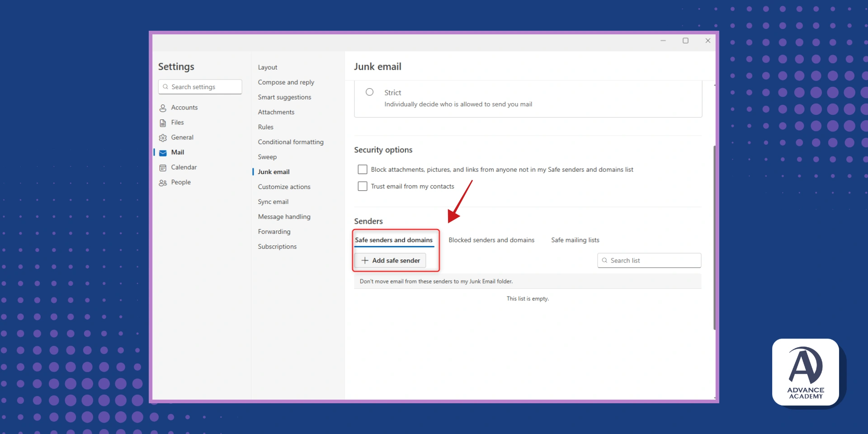Maximize the Settings window

(x=685, y=41)
